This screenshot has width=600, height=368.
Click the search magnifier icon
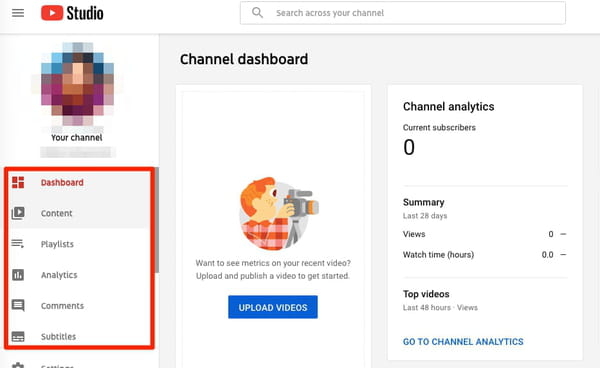(258, 13)
